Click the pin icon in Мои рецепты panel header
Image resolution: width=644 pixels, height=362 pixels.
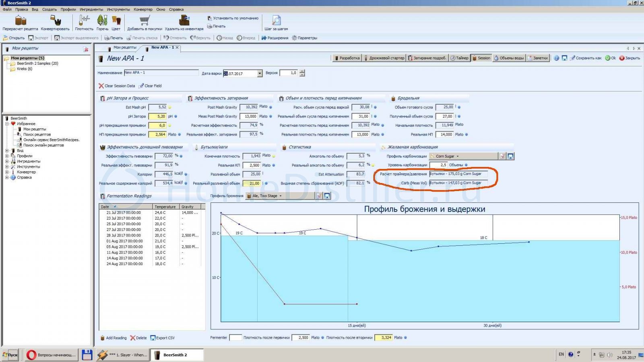tap(86, 49)
